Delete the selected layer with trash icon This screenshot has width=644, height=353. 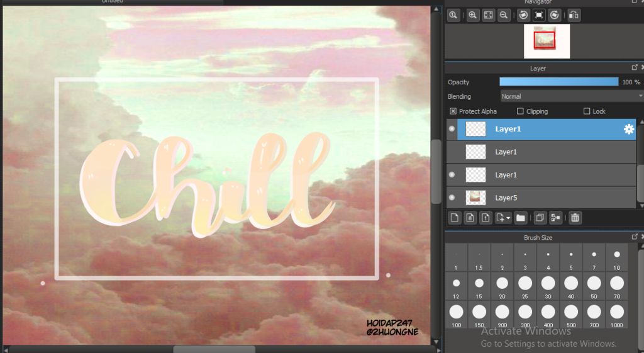pyautogui.click(x=575, y=218)
